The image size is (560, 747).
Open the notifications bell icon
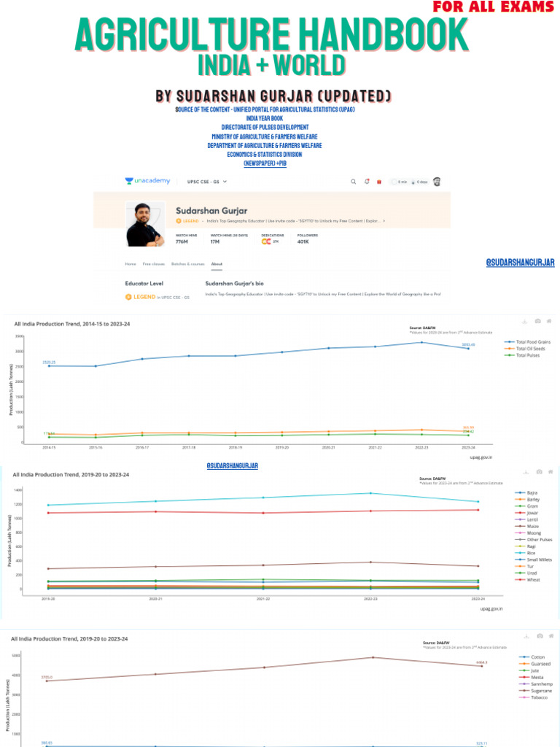tap(367, 182)
